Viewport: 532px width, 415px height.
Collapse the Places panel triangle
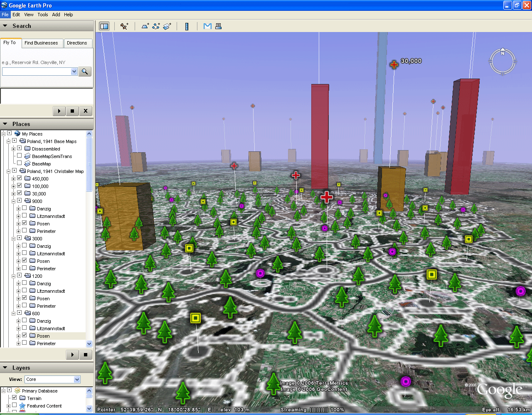(5, 124)
